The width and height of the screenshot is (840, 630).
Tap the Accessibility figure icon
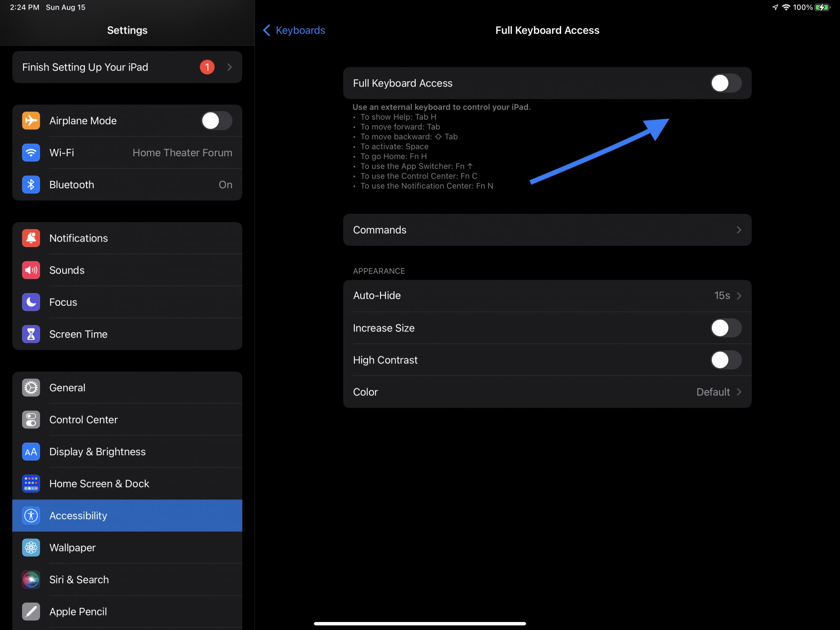tap(31, 515)
